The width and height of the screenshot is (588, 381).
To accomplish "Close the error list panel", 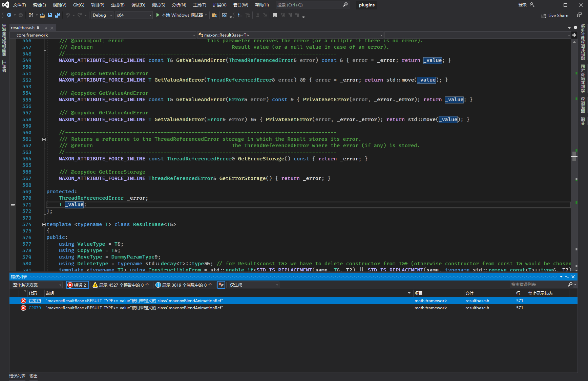I will click(573, 277).
